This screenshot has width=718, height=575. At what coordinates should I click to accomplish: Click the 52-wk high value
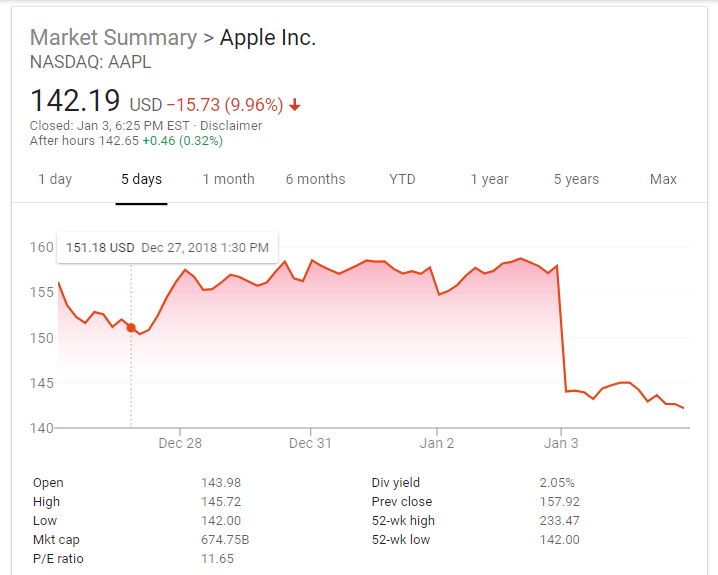click(559, 521)
